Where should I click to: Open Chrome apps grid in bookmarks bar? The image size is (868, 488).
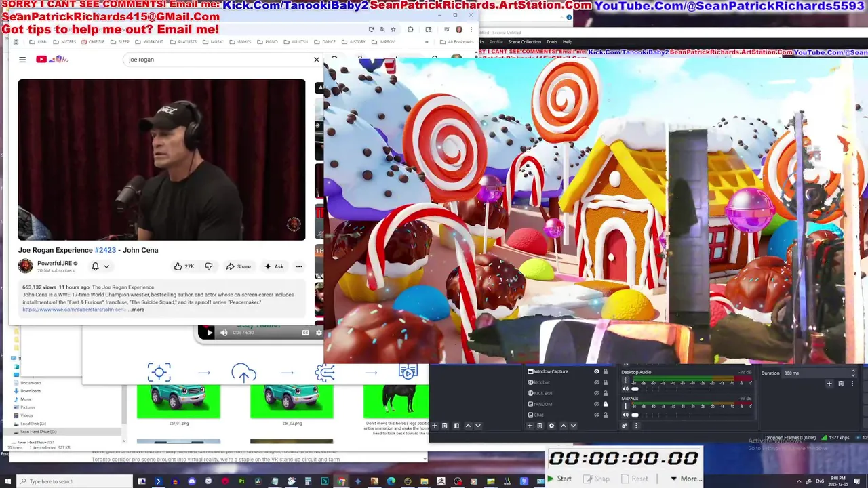pos(16,42)
